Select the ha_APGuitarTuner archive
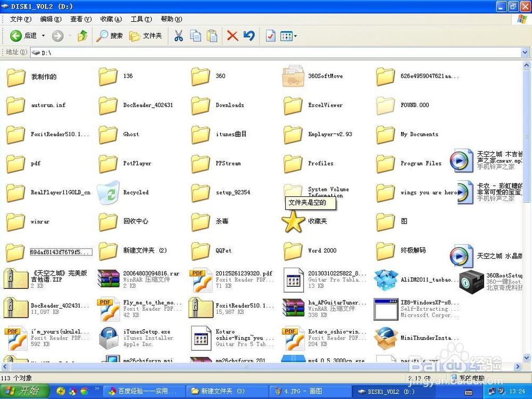The height and width of the screenshot is (399, 532). tap(325, 309)
